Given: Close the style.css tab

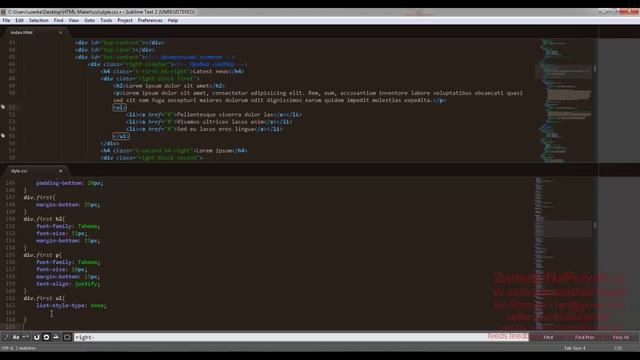Looking at the screenshot, I should pos(60,171).
